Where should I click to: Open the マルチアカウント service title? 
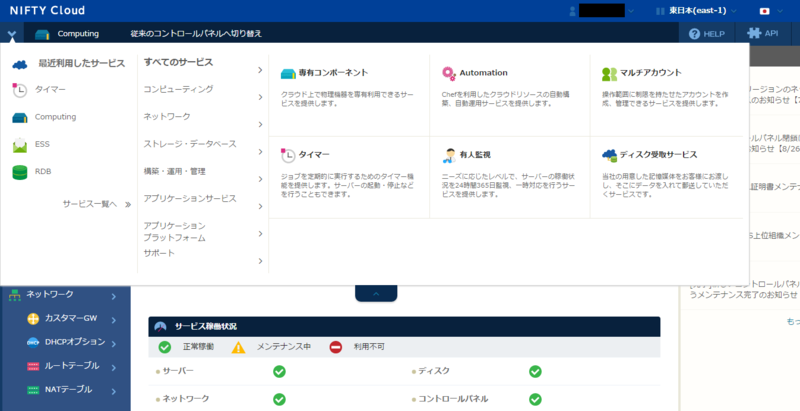[x=651, y=72]
